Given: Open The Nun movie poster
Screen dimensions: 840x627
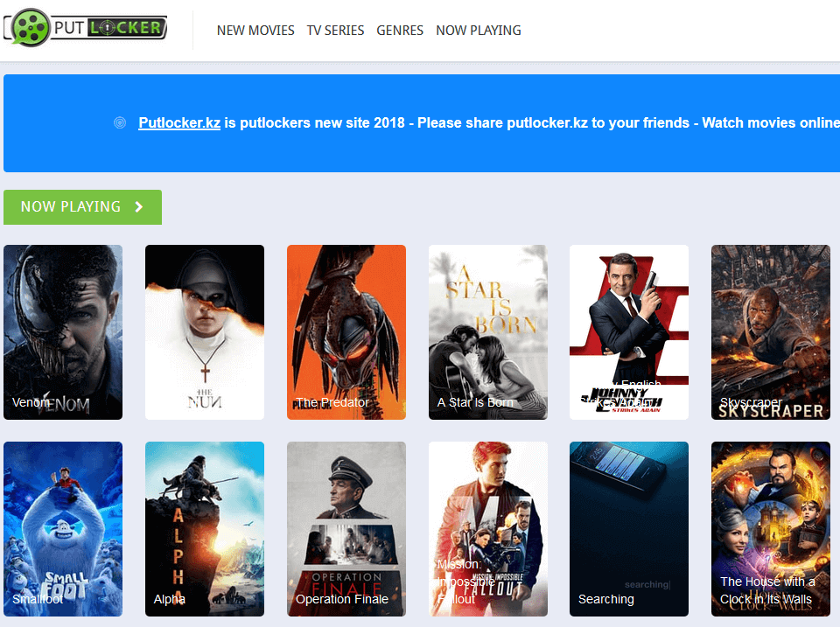Looking at the screenshot, I should point(205,332).
